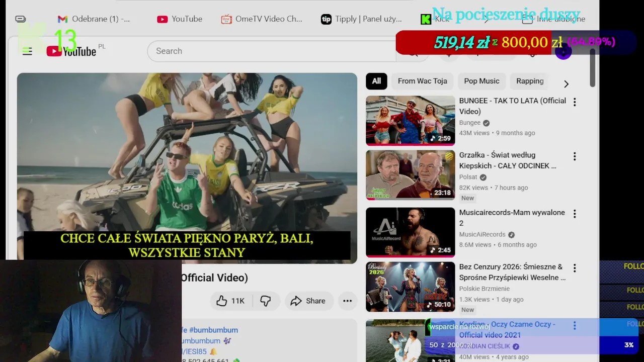
Task: Visit the Bungee channel link
Action: tap(470, 123)
